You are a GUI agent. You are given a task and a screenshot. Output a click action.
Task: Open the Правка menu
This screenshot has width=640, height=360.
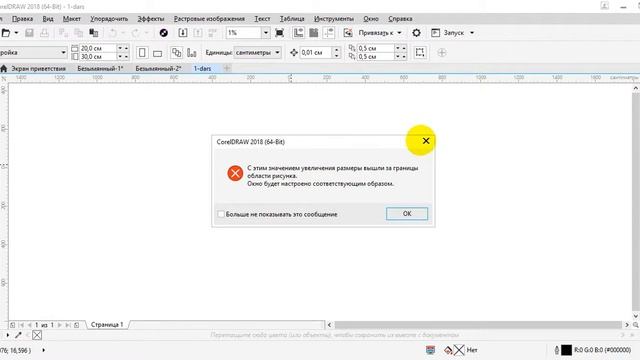point(22,19)
